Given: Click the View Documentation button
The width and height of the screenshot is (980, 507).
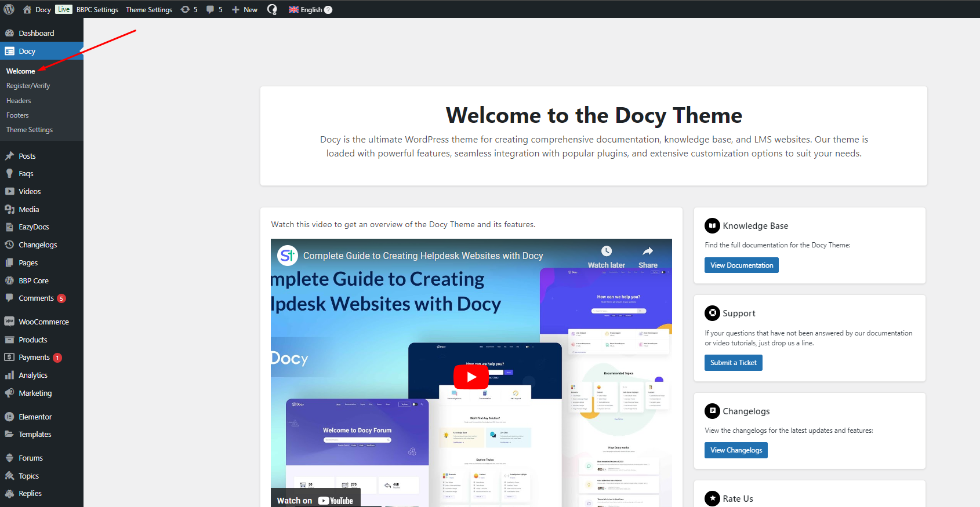Looking at the screenshot, I should (742, 265).
